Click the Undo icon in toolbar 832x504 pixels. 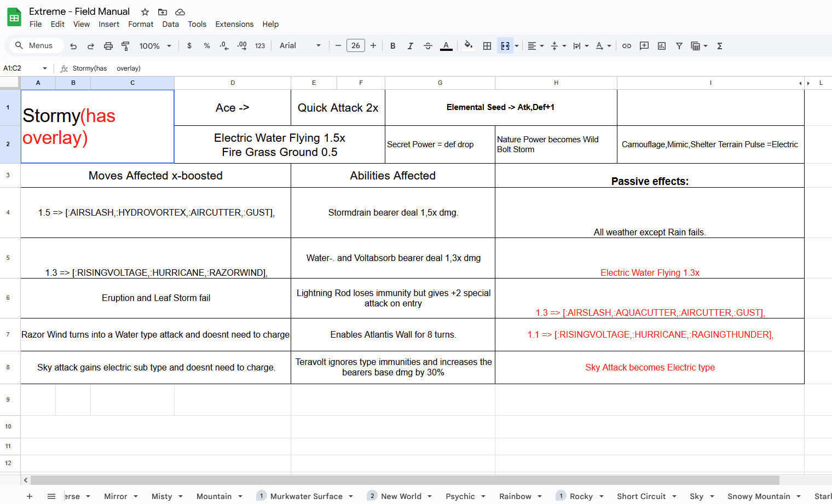73,46
